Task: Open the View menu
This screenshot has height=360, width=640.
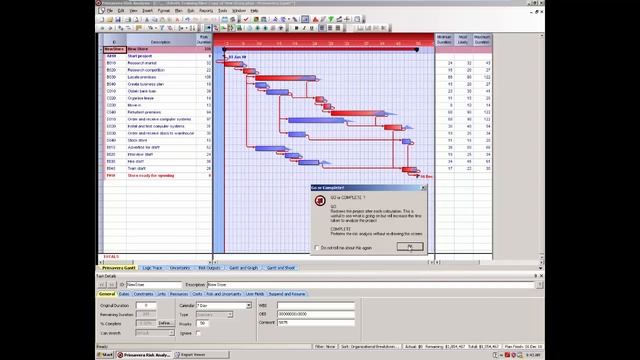Action: [133, 11]
